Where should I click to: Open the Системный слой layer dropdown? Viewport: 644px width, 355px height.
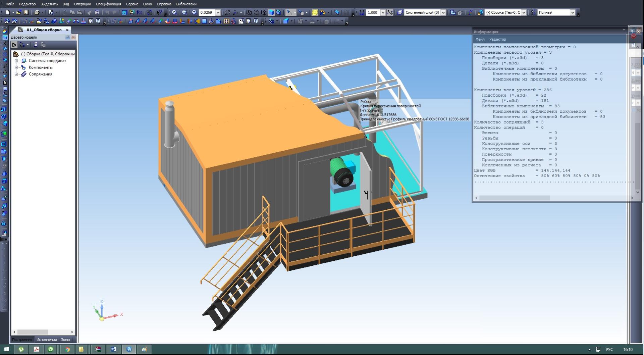point(443,12)
